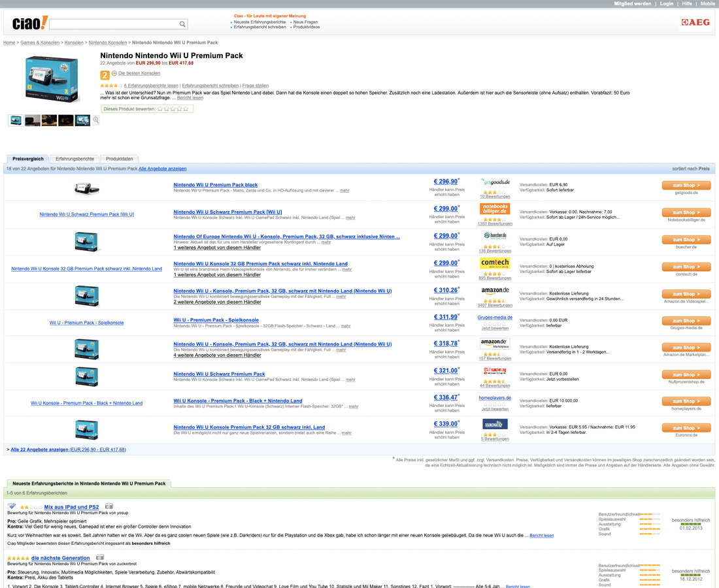Expand '2 weitere Angebote von diesem Händler'
This screenshot has height=588, width=719.
click(217, 302)
